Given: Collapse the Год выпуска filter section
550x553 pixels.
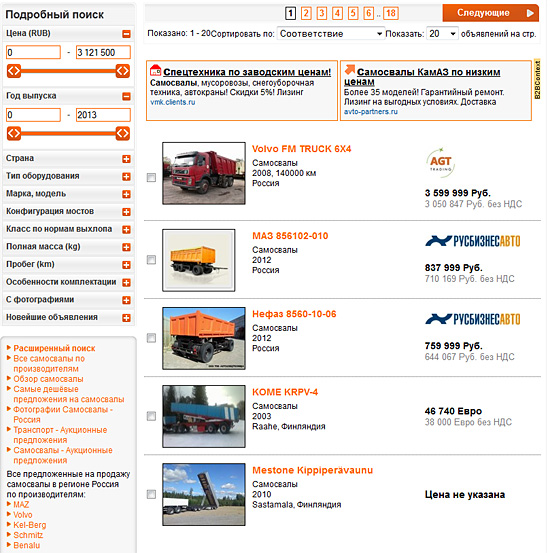Looking at the screenshot, I should click(x=126, y=96).
